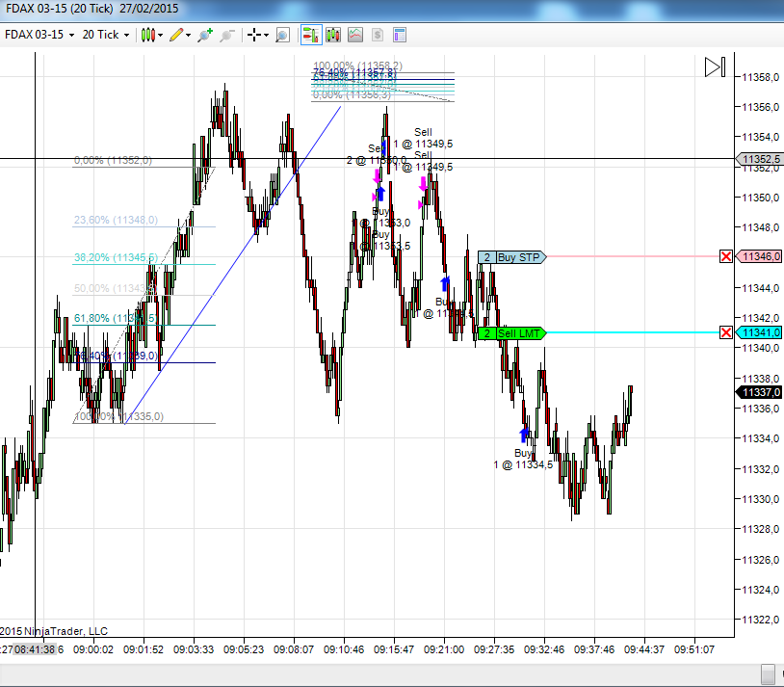The image size is (784, 687).
Task: Select the Sell LMT order flag
Action: 512,333
